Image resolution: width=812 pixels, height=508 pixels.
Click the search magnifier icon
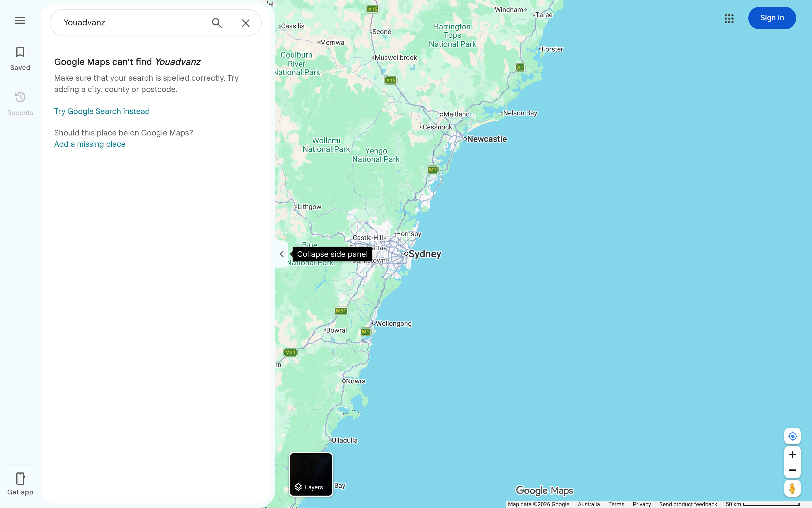tap(217, 23)
